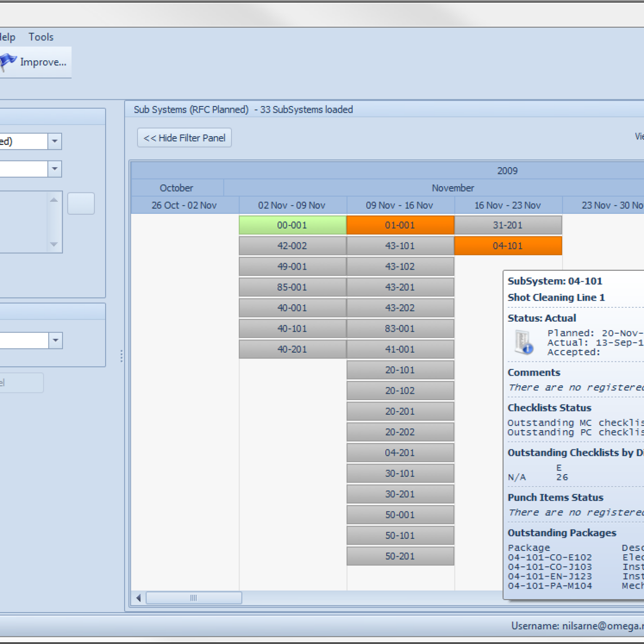Click the document info icon in the tooltip
The image size is (644, 644).
tap(524, 342)
